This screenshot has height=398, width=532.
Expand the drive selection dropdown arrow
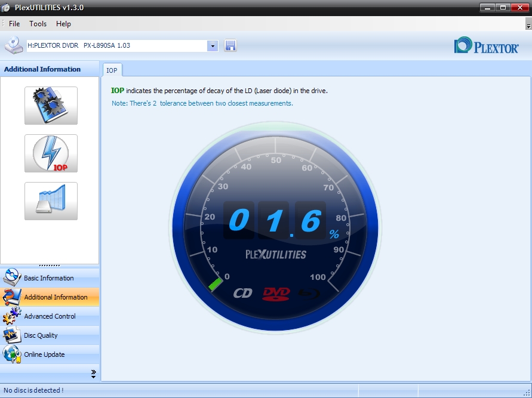click(x=213, y=46)
